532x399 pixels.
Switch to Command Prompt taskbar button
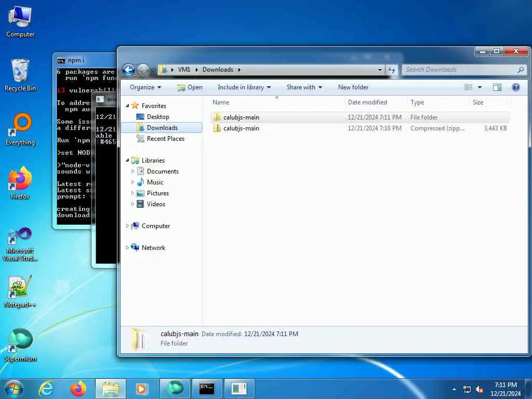[x=207, y=389]
